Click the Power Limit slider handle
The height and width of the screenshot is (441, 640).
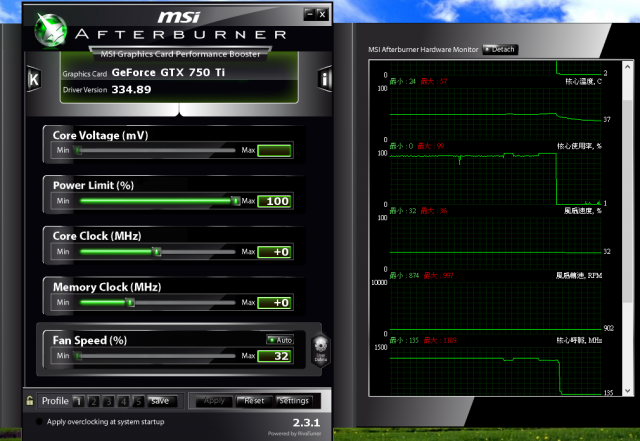coord(236,201)
